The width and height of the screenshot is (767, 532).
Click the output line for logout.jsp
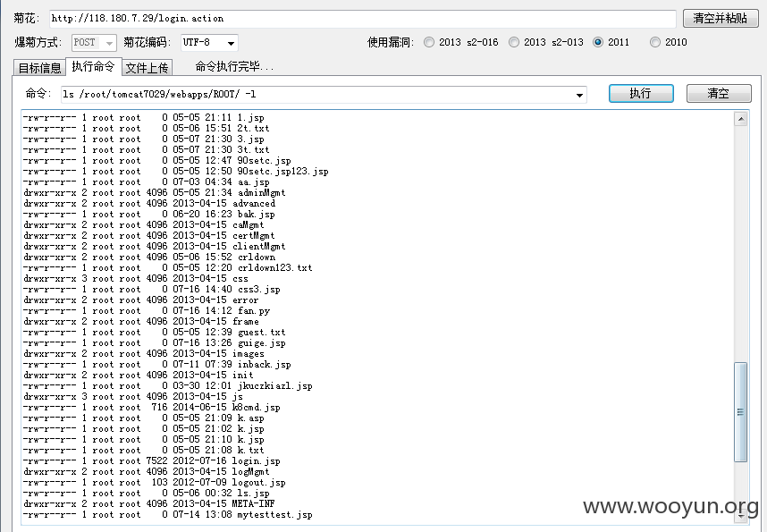[154, 484]
